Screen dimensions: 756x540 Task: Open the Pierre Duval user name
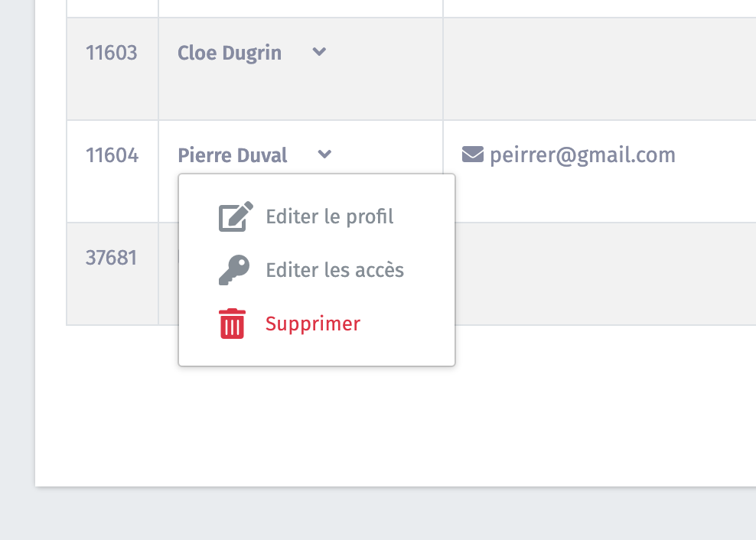pos(233,155)
